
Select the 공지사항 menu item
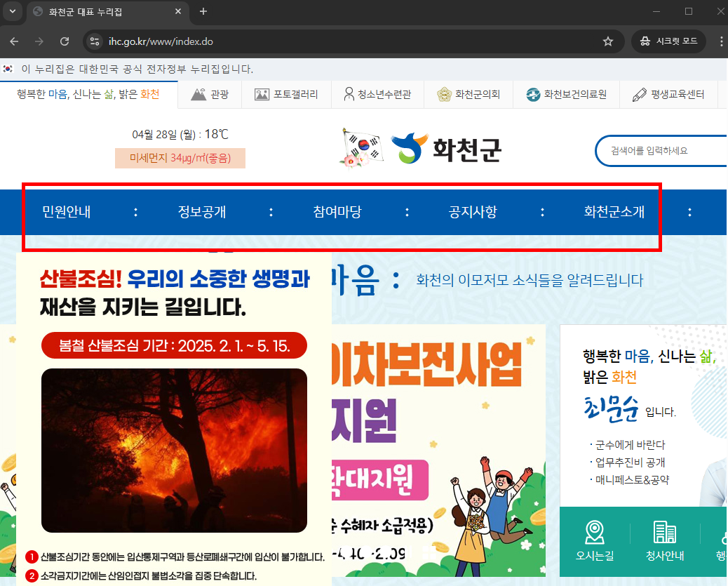(473, 211)
